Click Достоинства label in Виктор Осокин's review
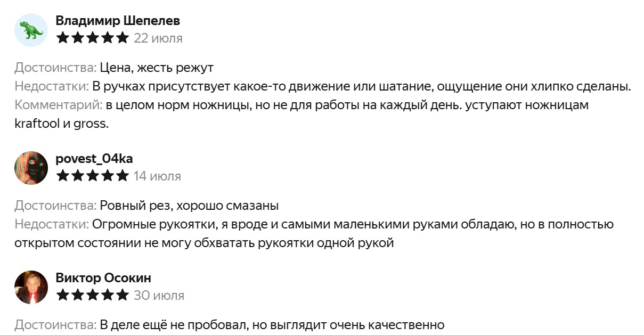The image size is (644, 335). (55, 325)
